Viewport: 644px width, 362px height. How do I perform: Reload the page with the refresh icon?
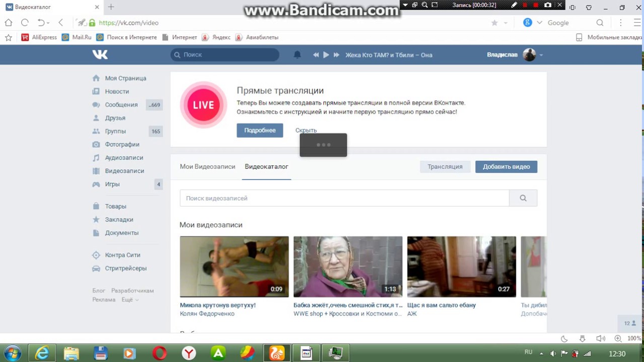point(25,23)
